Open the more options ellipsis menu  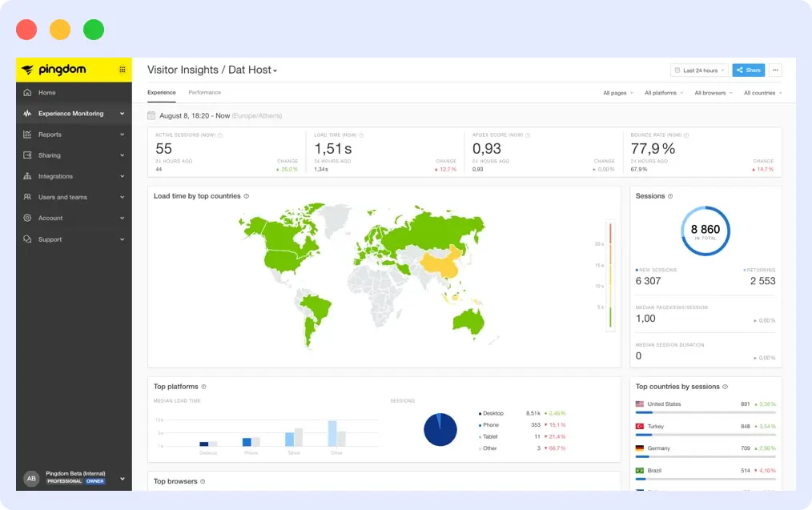pyautogui.click(x=774, y=70)
